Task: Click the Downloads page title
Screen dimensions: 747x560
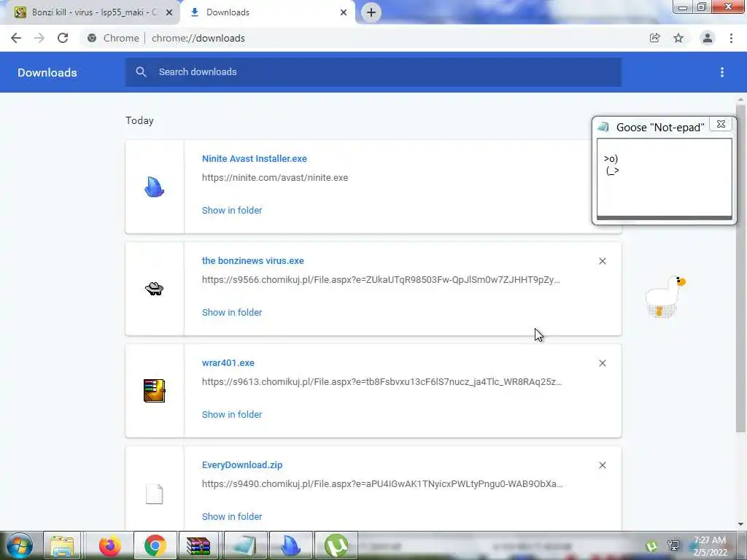Action: (x=47, y=72)
